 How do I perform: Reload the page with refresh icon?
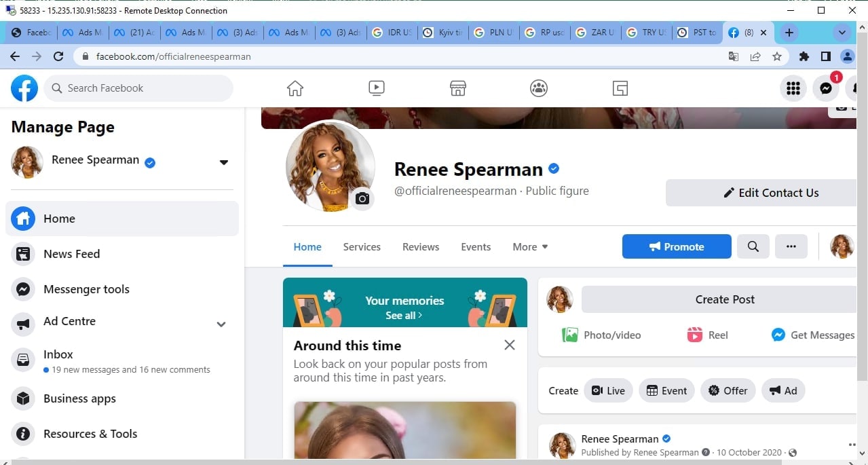coord(58,56)
